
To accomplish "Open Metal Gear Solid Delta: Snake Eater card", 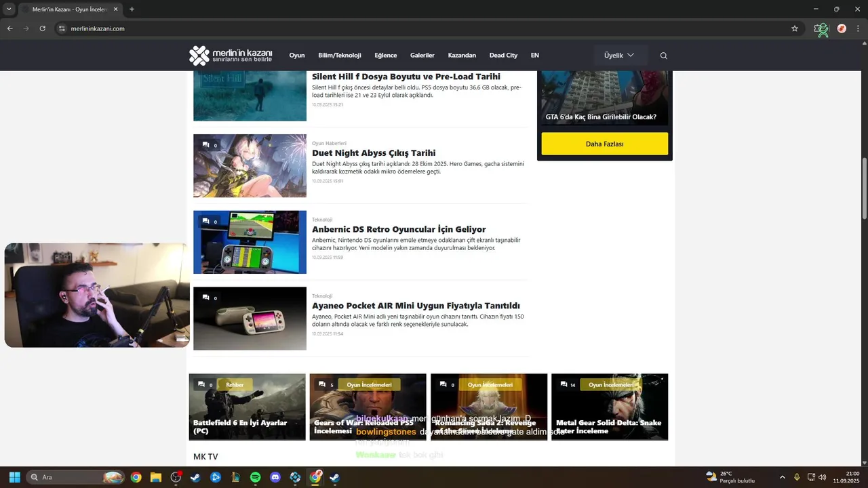I will point(610,407).
